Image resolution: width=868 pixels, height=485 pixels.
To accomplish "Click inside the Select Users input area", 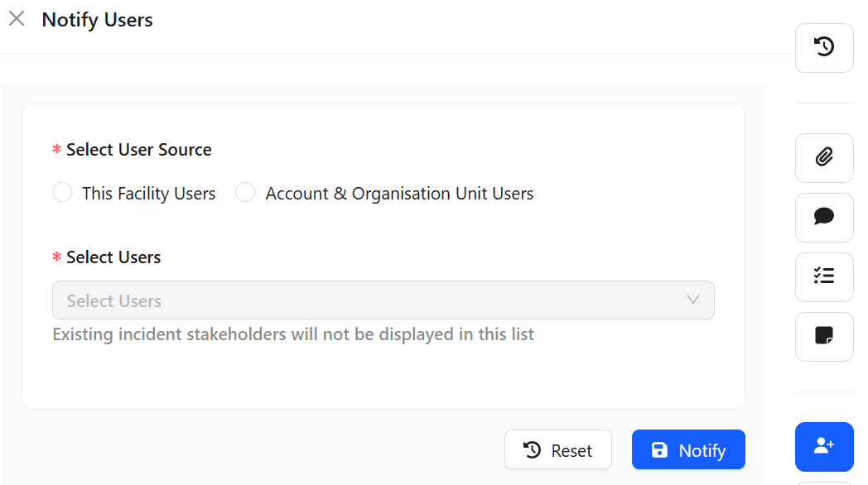I will 248,300.
